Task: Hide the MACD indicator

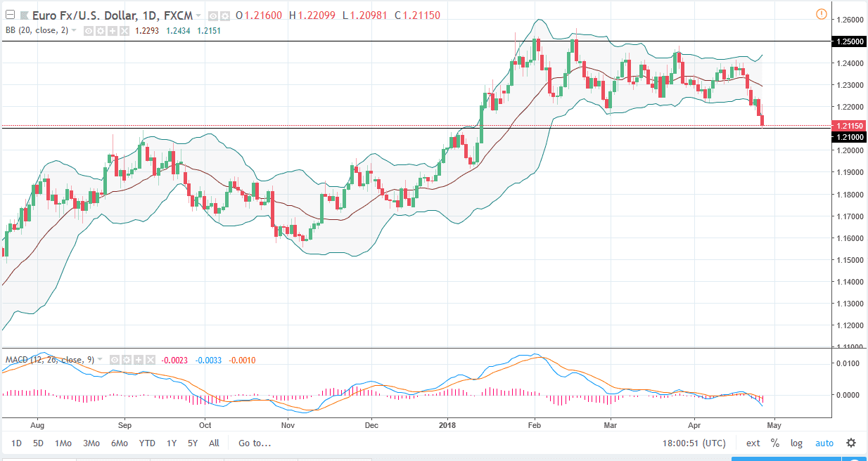Action: (115, 359)
